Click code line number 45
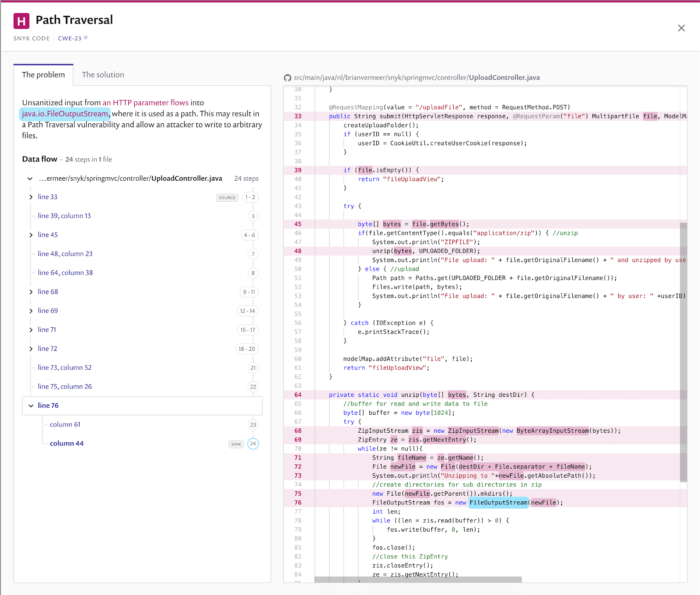The width and height of the screenshot is (700, 595). [x=298, y=224]
